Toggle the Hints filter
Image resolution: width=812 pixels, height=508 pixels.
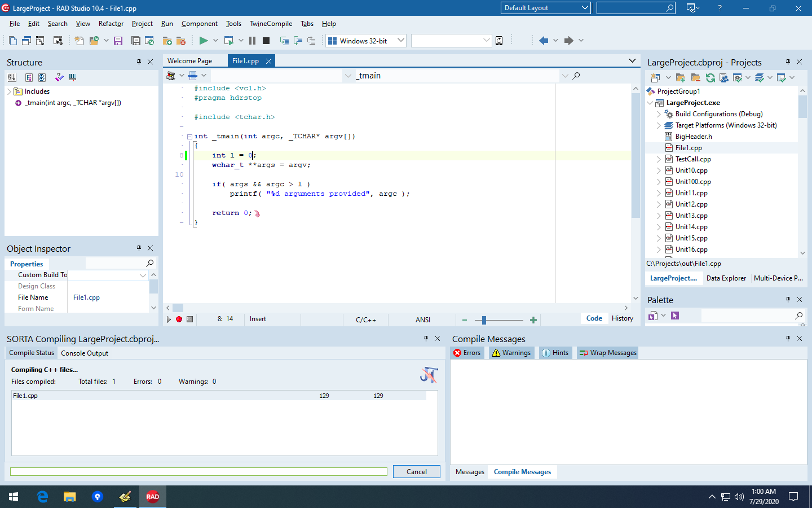point(555,353)
